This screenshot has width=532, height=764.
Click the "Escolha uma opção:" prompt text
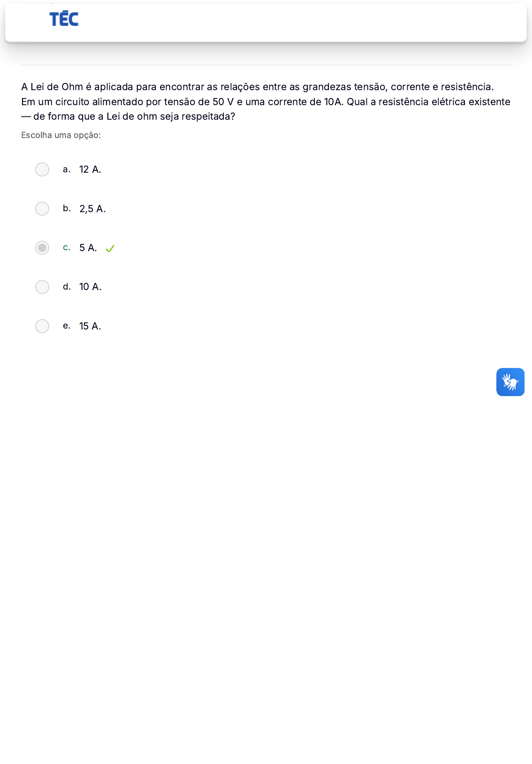(x=61, y=135)
